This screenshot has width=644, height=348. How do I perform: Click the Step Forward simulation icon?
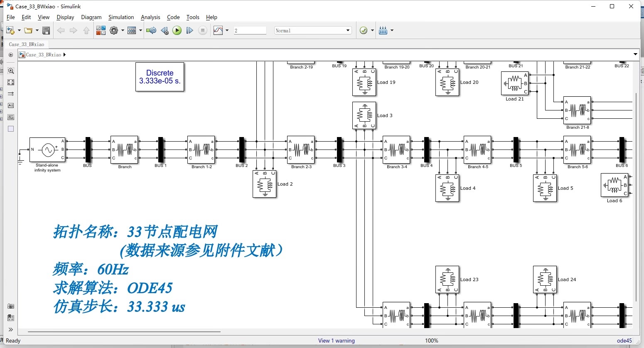pos(189,30)
